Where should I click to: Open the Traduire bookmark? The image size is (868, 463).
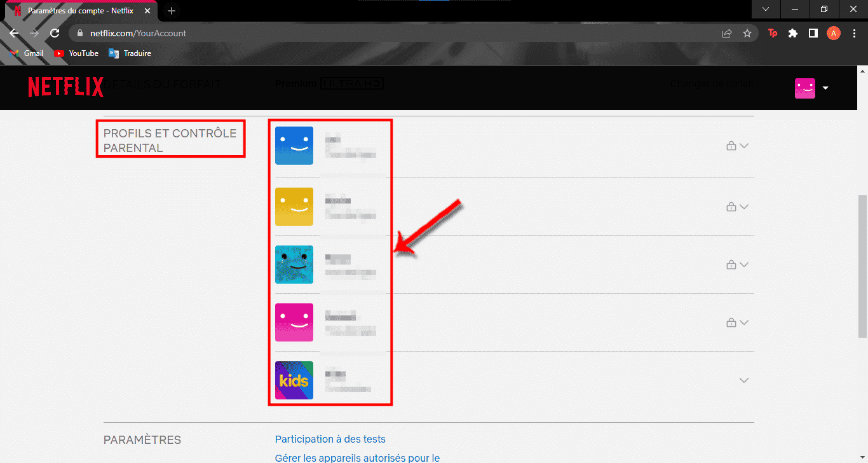130,53
